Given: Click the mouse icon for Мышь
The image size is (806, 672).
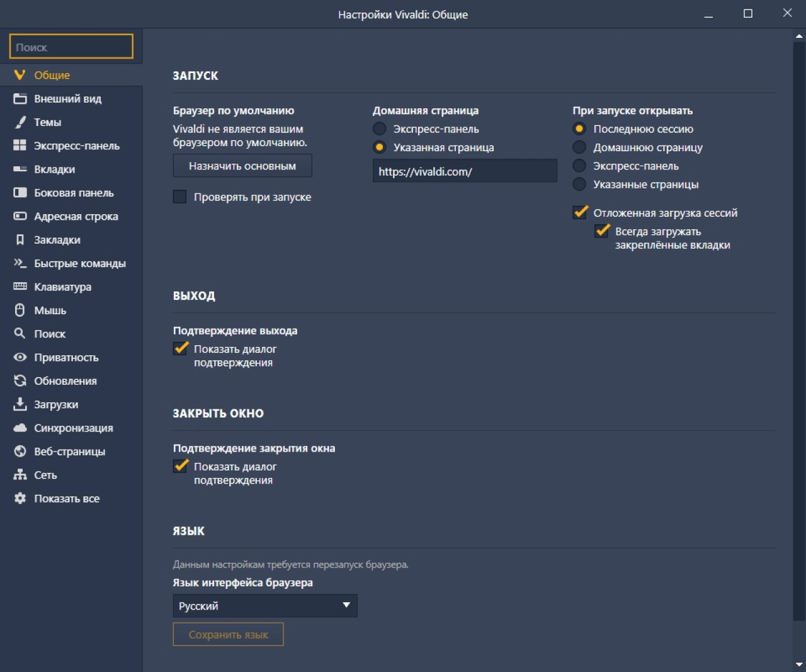Looking at the screenshot, I should pyautogui.click(x=20, y=310).
